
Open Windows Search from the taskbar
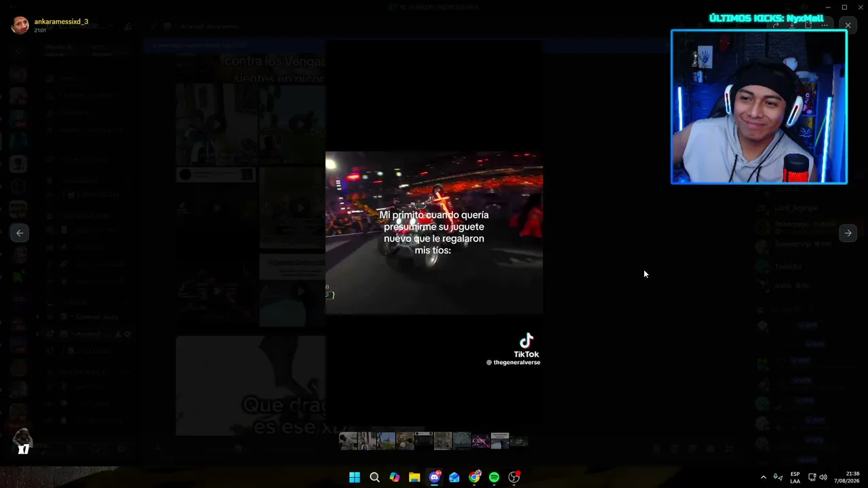coord(374,477)
